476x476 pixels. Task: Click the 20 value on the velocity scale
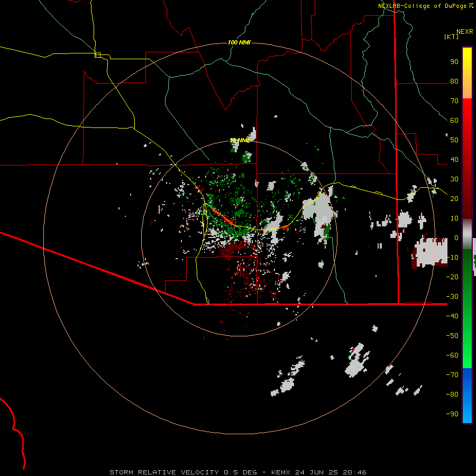(x=454, y=198)
